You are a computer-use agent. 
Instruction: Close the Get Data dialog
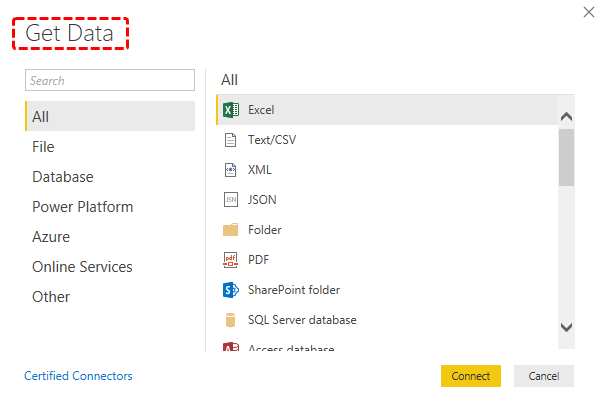(589, 12)
